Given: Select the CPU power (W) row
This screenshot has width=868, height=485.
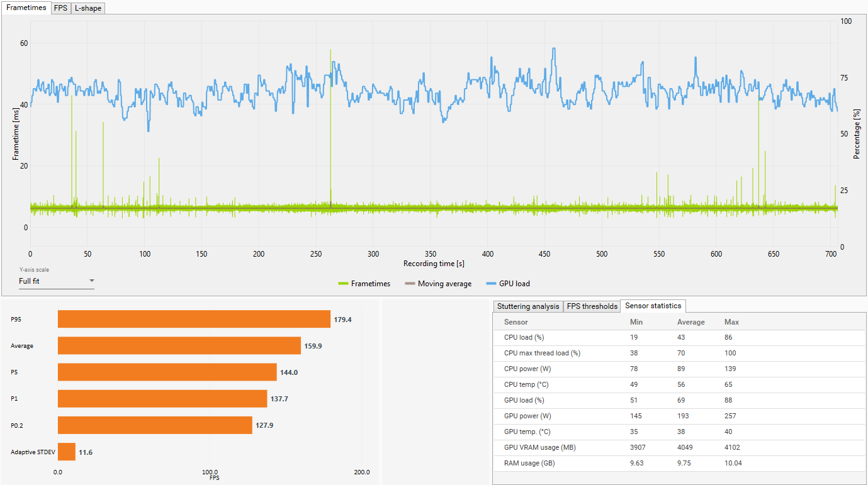Looking at the screenshot, I should [679, 369].
